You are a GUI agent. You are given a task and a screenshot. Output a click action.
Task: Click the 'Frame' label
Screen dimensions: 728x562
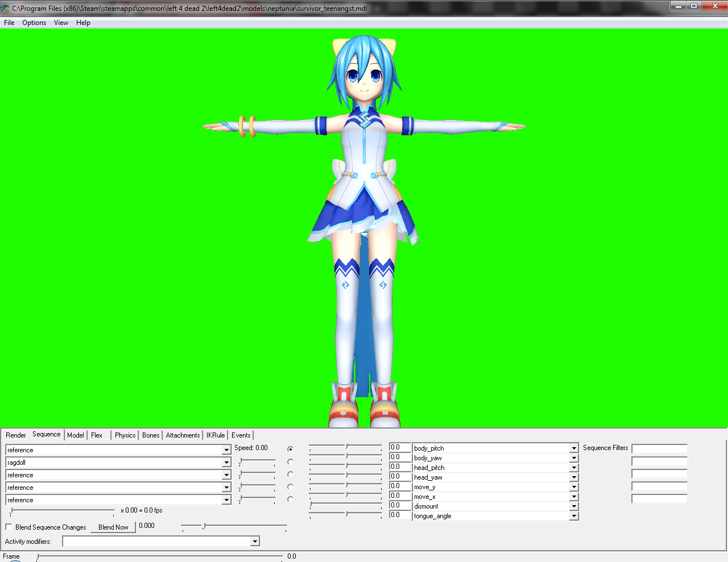coord(11,556)
